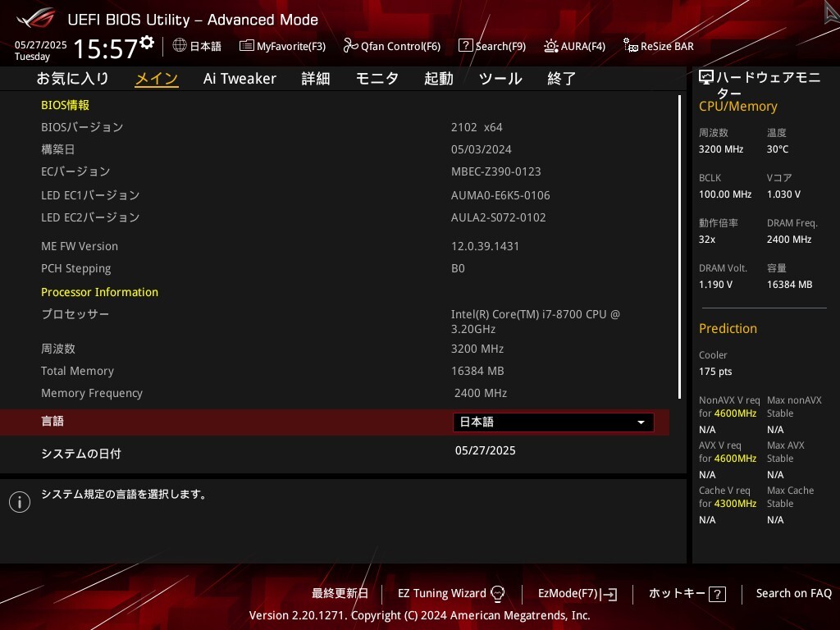Launch Qfan Control(F6)

click(x=392, y=46)
